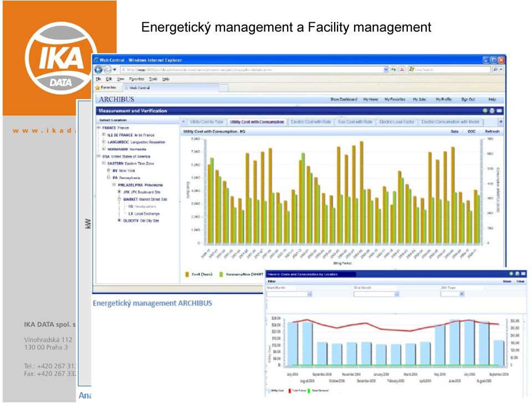Screen dimensions: 532x403
Task: Click Show Dashboard in the ARCHIBUS header
Action: (344, 99)
